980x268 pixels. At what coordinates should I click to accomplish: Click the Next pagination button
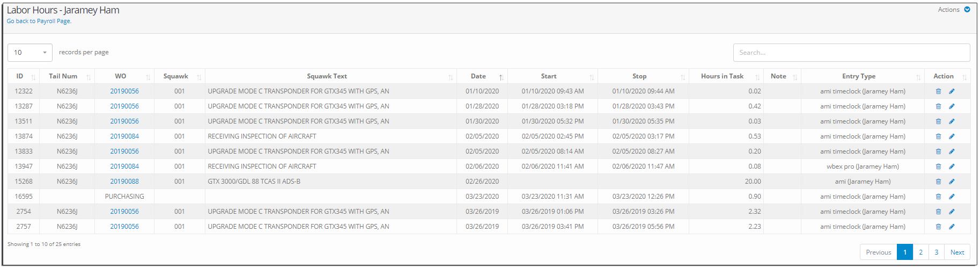(957, 252)
